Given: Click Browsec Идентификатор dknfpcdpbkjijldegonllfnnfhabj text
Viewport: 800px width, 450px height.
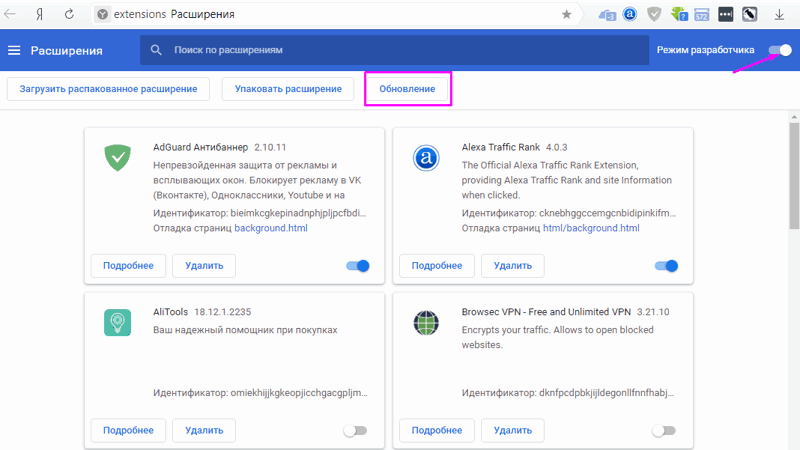Looking at the screenshot, I should [x=568, y=393].
